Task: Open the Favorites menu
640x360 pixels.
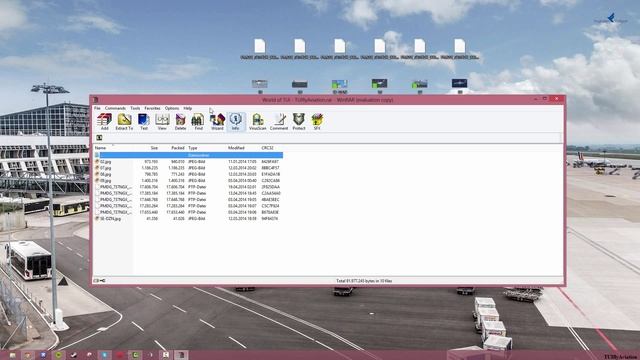Action: tap(152, 108)
